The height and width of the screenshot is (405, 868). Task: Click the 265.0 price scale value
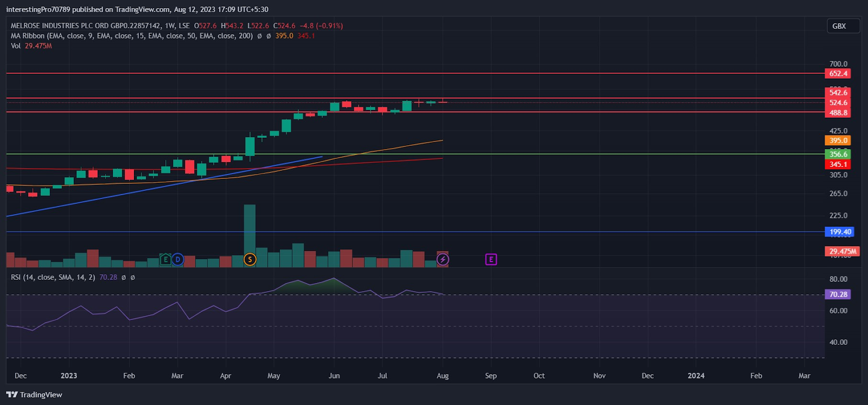(838, 194)
